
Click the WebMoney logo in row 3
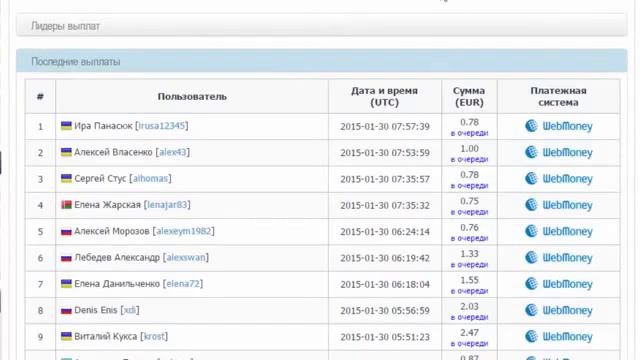tap(558, 178)
